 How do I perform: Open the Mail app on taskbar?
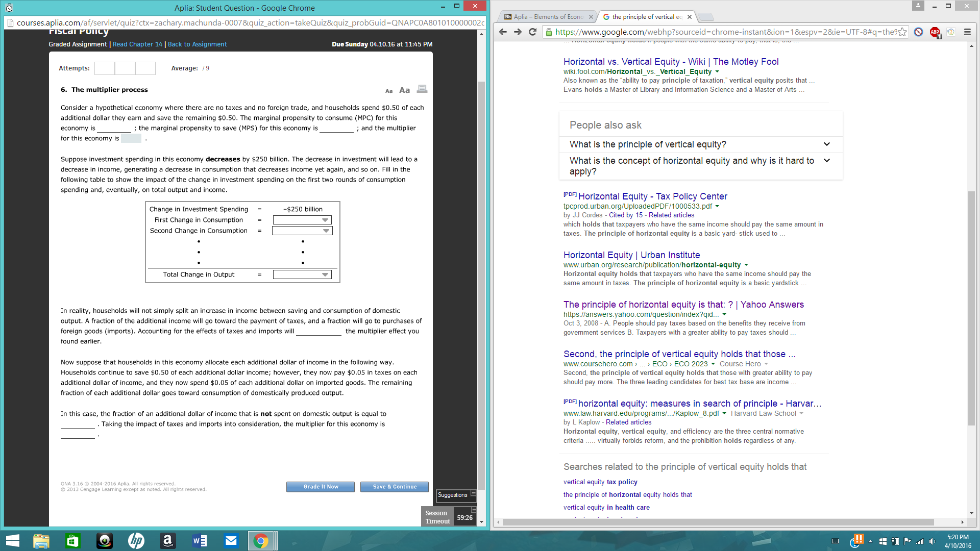pos(231,541)
